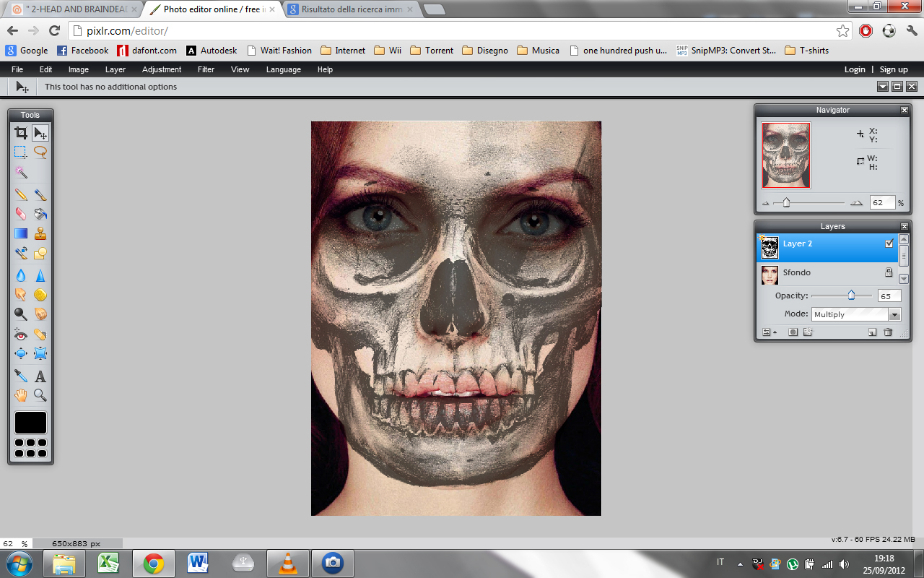Select the Pinch tool
The width and height of the screenshot is (924, 578).
click(40, 354)
